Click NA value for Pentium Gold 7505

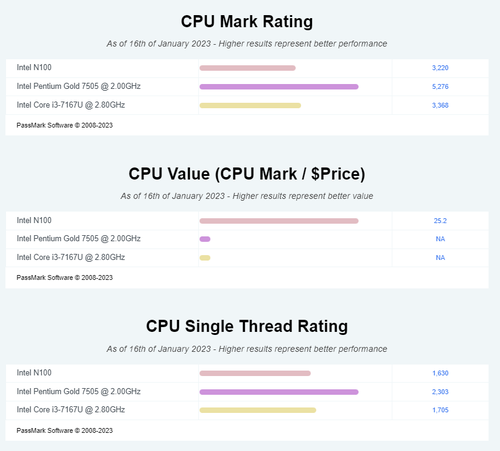(440, 239)
